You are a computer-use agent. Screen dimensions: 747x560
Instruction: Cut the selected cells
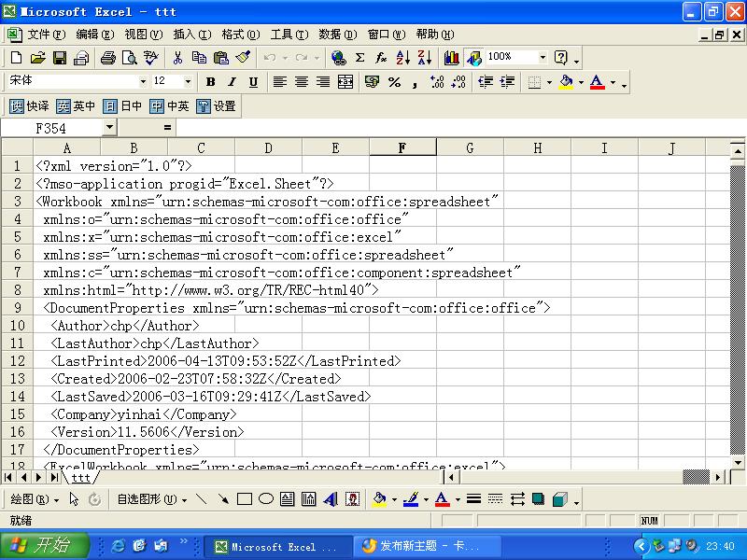click(x=177, y=58)
